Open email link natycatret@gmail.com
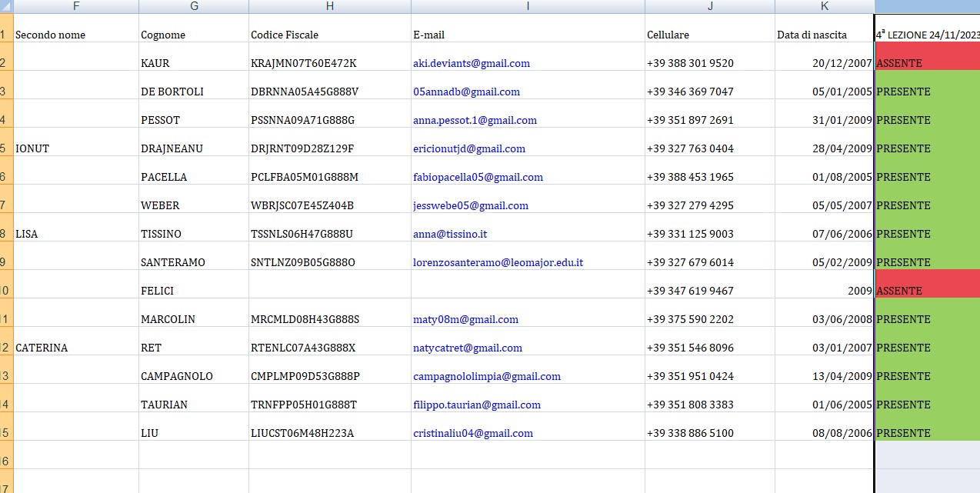This screenshot has width=980, height=493. pos(468,348)
